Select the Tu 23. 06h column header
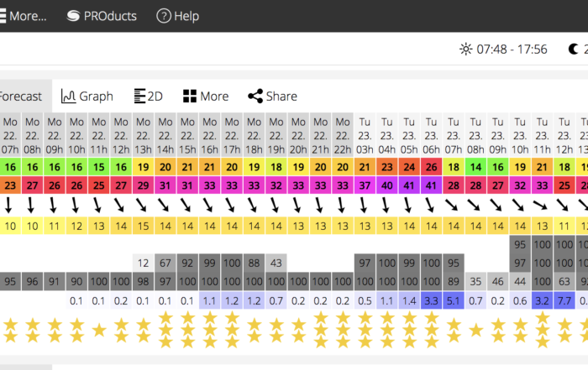 (x=431, y=135)
